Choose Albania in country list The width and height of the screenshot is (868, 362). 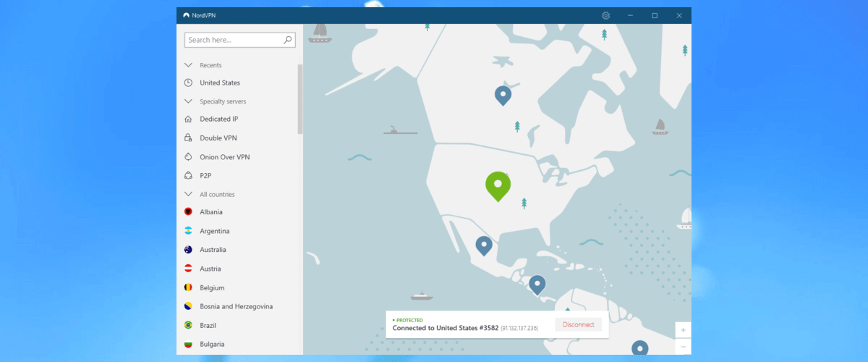coord(211,212)
